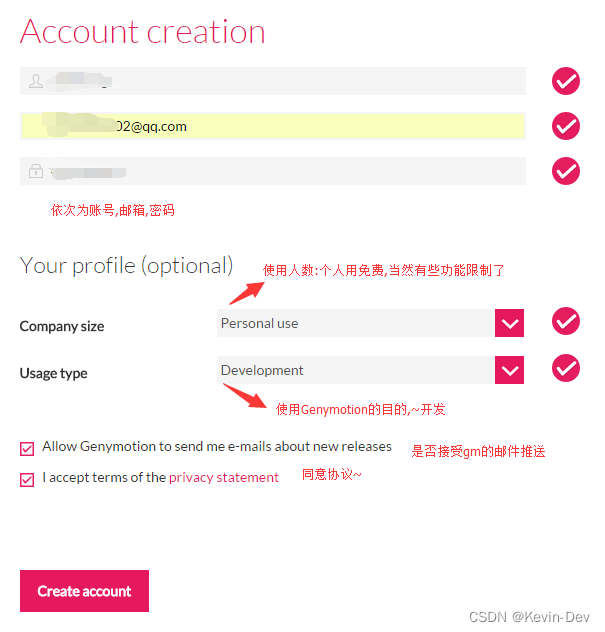The height and width of the screenshot is (632, 605).
Task: Focus the password input field
Action: pos(273,171)
